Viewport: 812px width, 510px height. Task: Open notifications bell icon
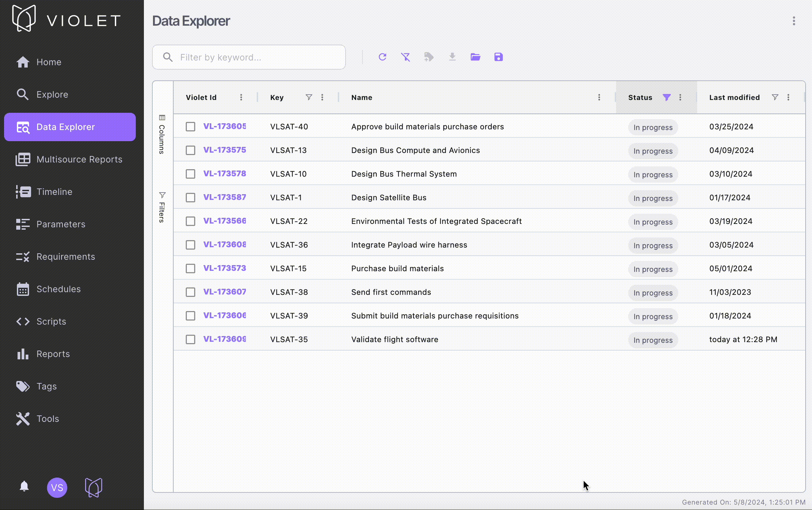point(24,487)
